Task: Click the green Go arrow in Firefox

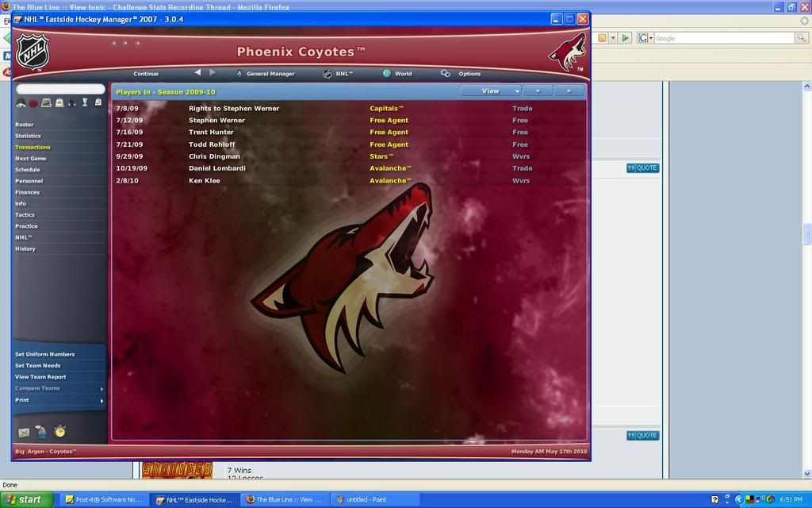Action: coord(626,38)
